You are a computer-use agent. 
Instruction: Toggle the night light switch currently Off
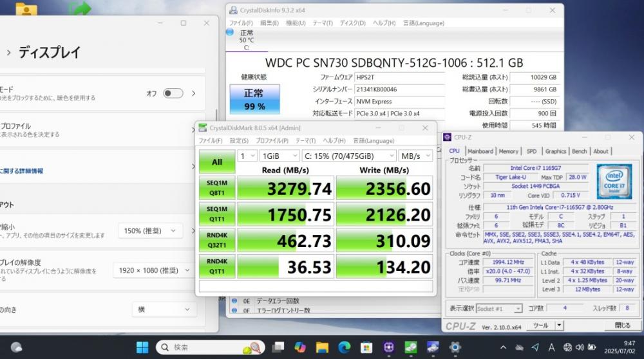[x=173, y=93]
